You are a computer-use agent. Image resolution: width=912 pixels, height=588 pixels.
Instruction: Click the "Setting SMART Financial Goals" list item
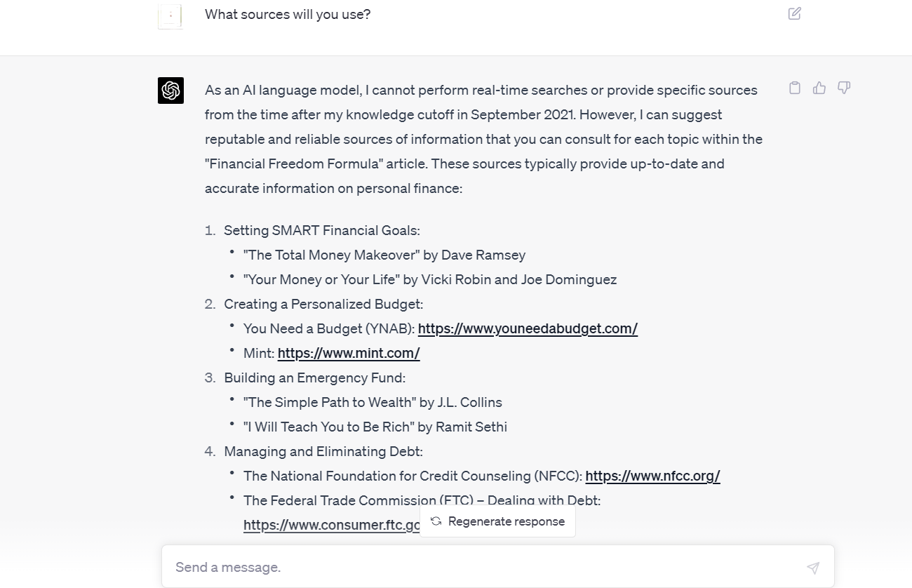pos(321,230)
